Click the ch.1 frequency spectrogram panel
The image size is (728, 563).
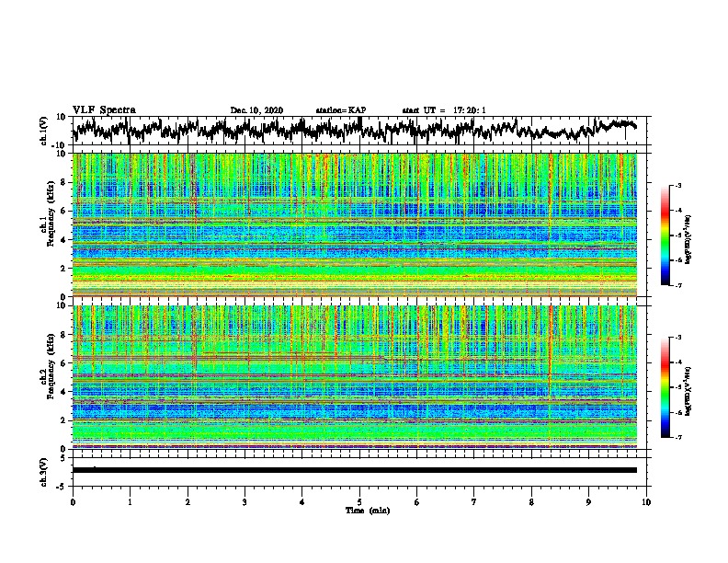point(355,224)
